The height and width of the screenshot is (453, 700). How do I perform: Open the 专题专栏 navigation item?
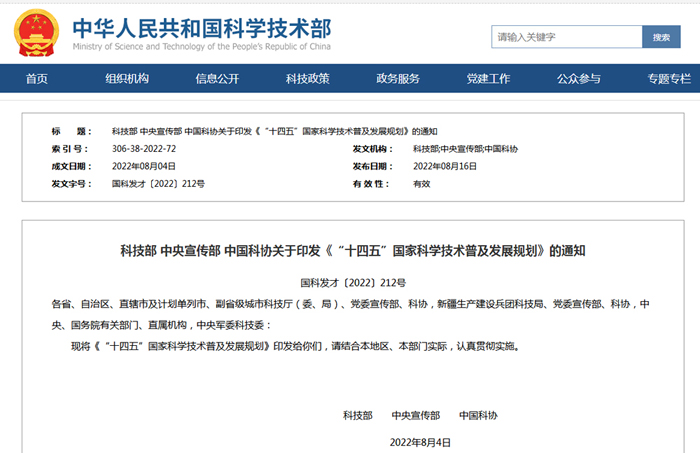pyautogui.click(x=669, y=79)
